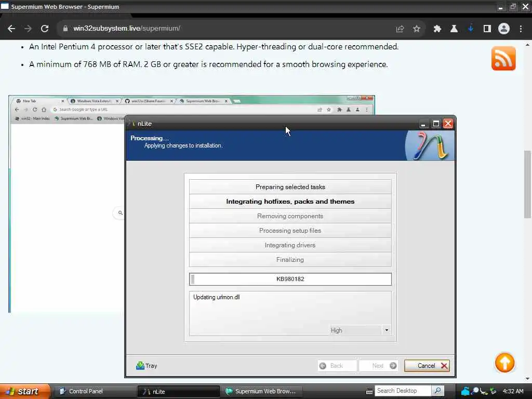Click the orange scroll-to-top arrow

coord(504,362)
